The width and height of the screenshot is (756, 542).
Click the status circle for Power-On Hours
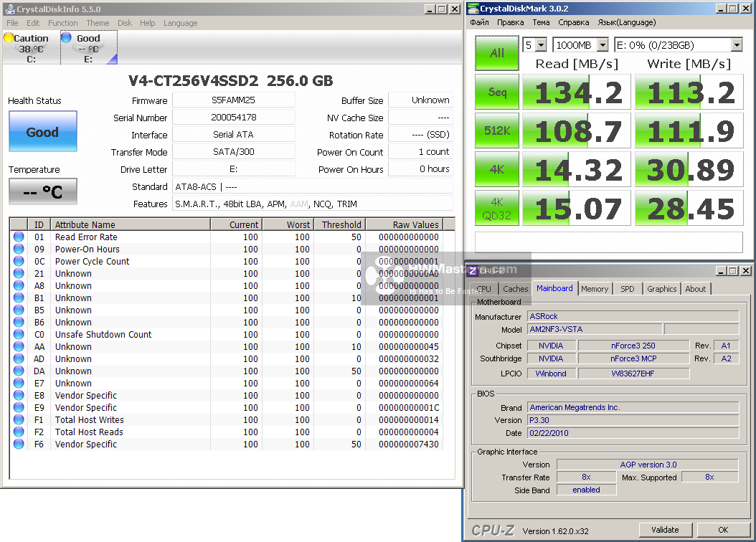pyautogui.click(x=19, y=249)
